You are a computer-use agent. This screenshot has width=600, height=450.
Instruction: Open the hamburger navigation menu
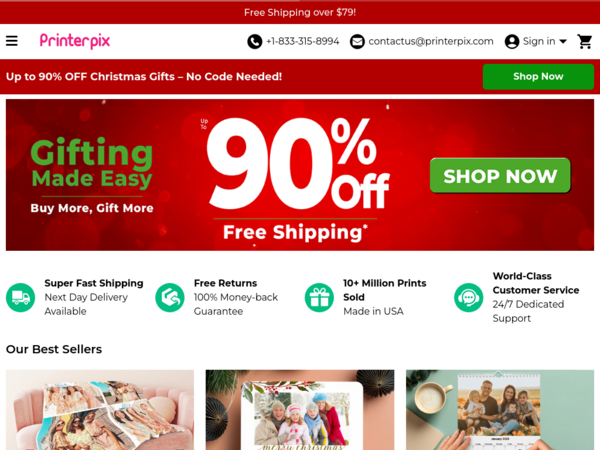pos(11,41)
